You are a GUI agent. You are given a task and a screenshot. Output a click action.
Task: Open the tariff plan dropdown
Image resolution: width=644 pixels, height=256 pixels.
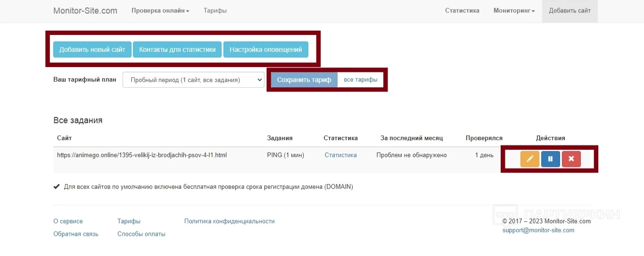pos(193,80)
